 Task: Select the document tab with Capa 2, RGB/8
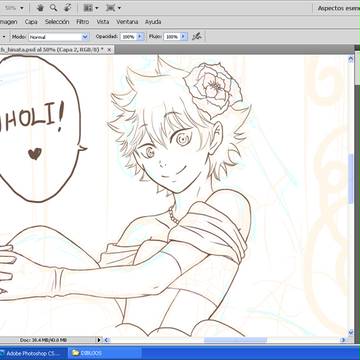52,49
